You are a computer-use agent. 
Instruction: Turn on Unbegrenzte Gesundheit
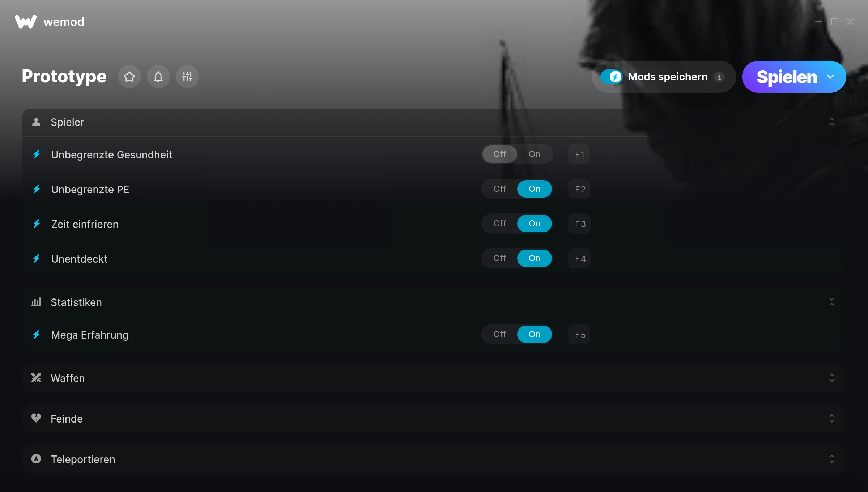click(535, 154)
